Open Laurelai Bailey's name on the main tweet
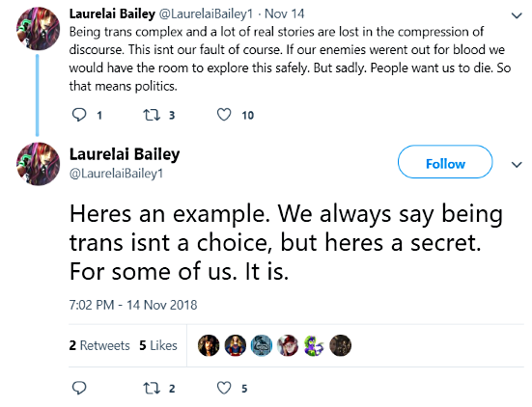The height and width of the screenshot is (407, 532). (125, 154)
